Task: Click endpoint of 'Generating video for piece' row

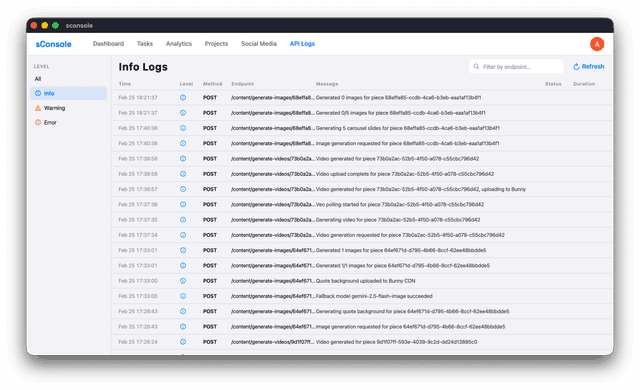Action: pos(273,220)
